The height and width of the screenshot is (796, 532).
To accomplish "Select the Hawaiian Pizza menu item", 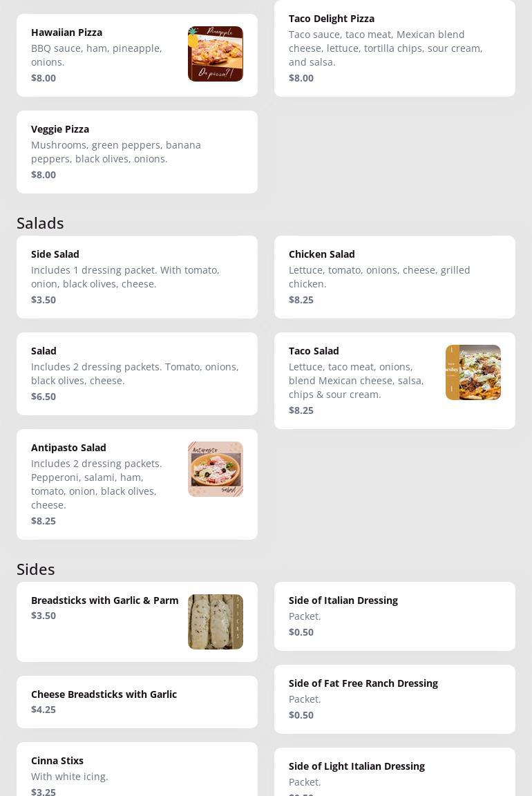I will (x=137, y=55).
